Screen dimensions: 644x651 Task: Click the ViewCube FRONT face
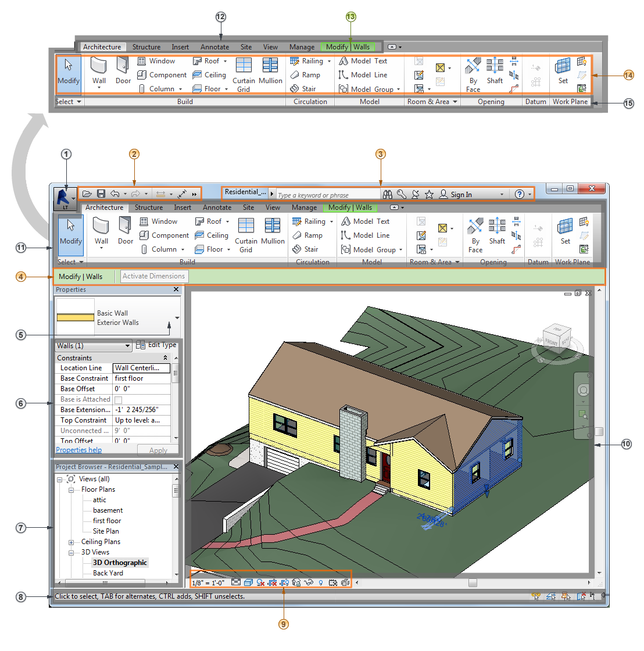coord(552,342)
